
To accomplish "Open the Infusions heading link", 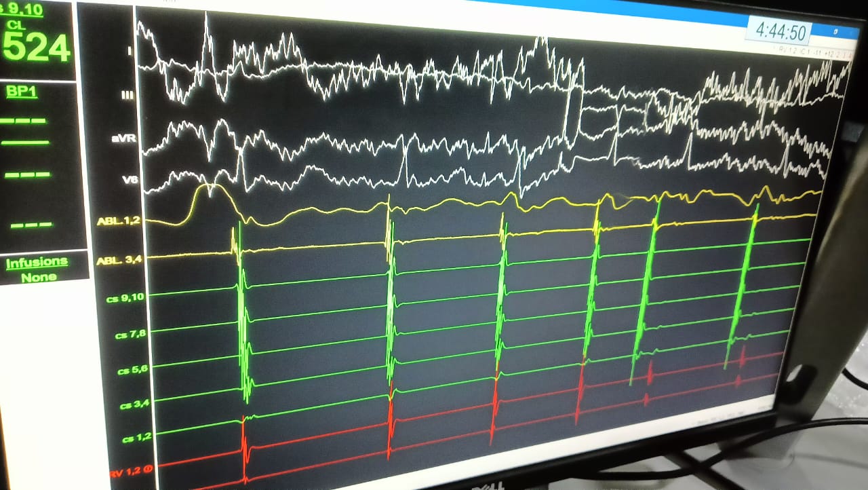I will (x=37, y=262).
